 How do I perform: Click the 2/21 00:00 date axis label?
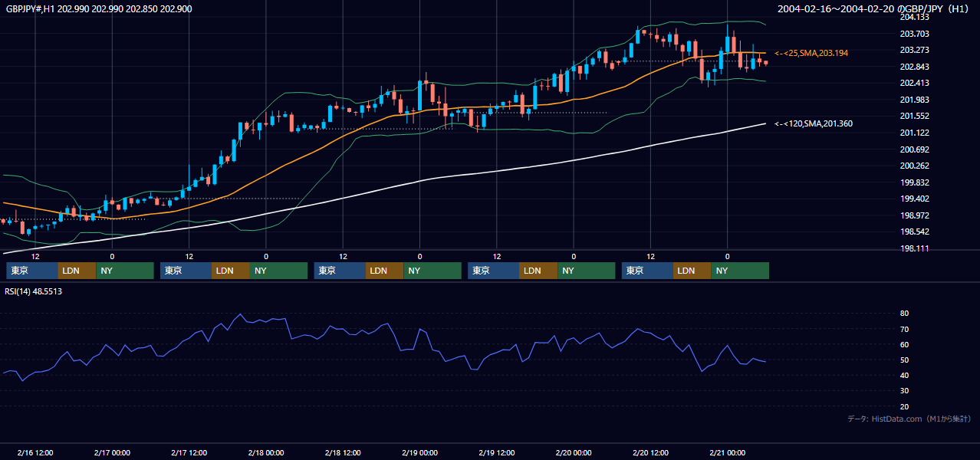(x=727, y=452)
